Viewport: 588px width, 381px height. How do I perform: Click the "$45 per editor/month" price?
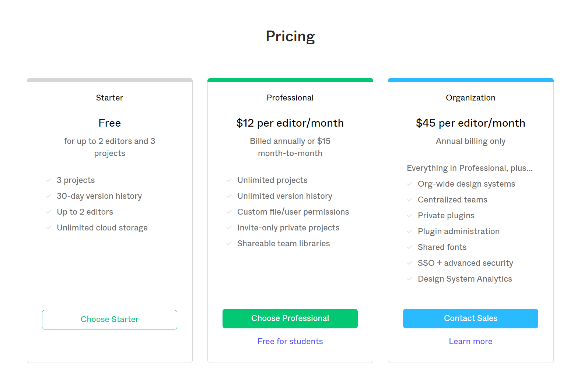[x=470, y=123]
